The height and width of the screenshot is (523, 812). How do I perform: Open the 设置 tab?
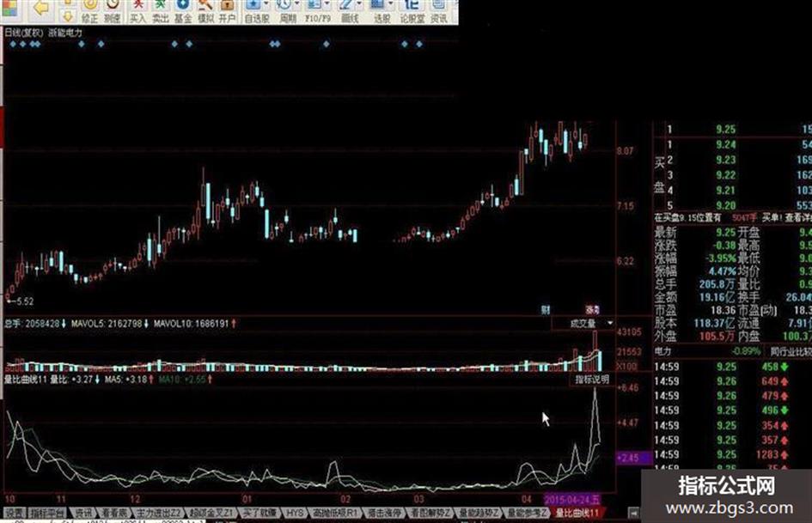[x=15, y=514]
